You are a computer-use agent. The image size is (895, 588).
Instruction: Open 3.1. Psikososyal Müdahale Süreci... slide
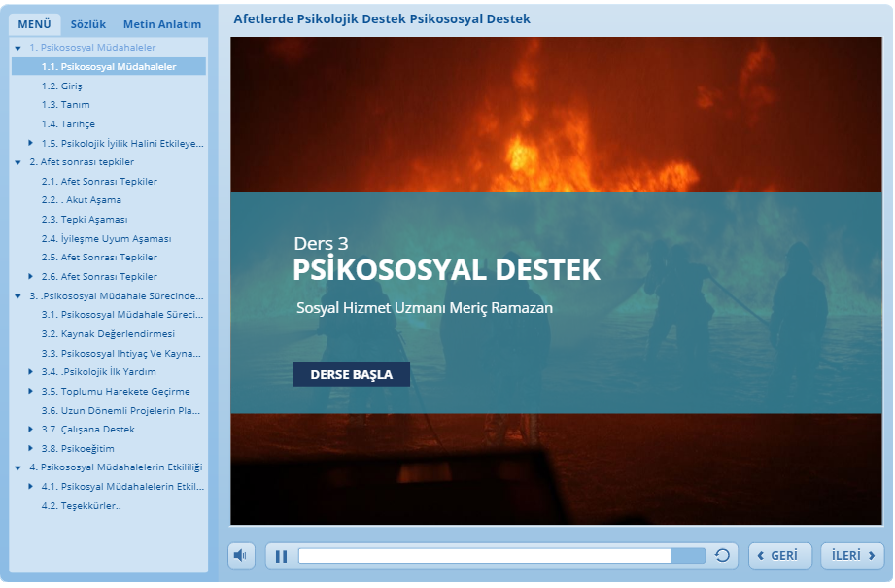(122, 315)
